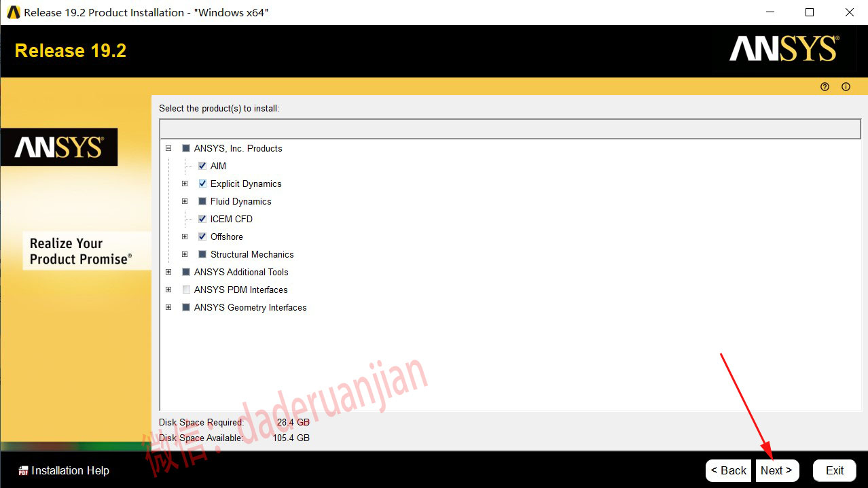This screenshot has width=868, height=488.
Task: Open the info icon in the yellow bar
Action: 846,87
